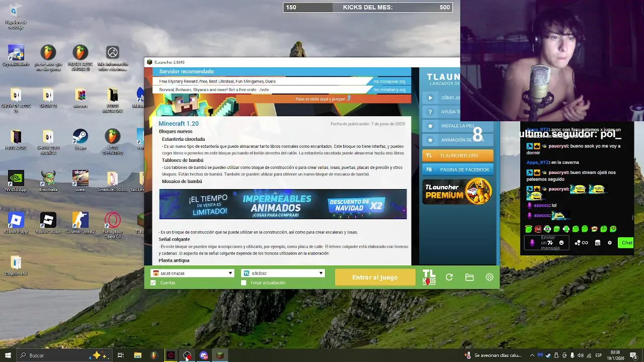
Task: Open 'PAGINA DE FACEBOOK' button
Action: pos(458,169)
